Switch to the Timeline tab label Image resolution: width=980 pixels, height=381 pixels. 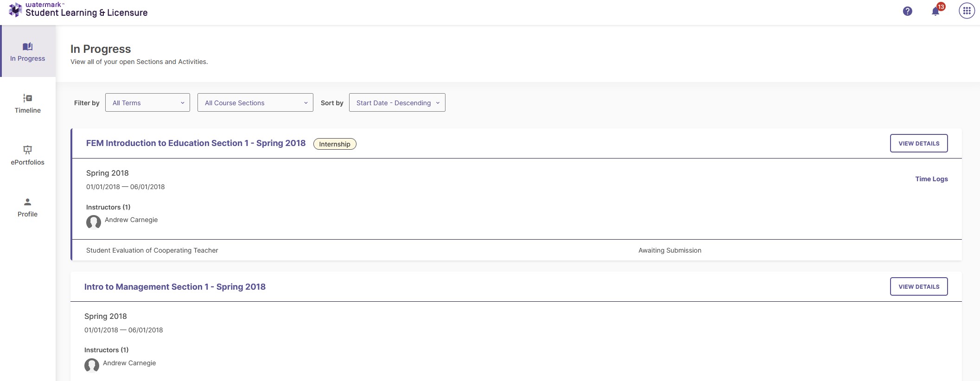[28, 110]
